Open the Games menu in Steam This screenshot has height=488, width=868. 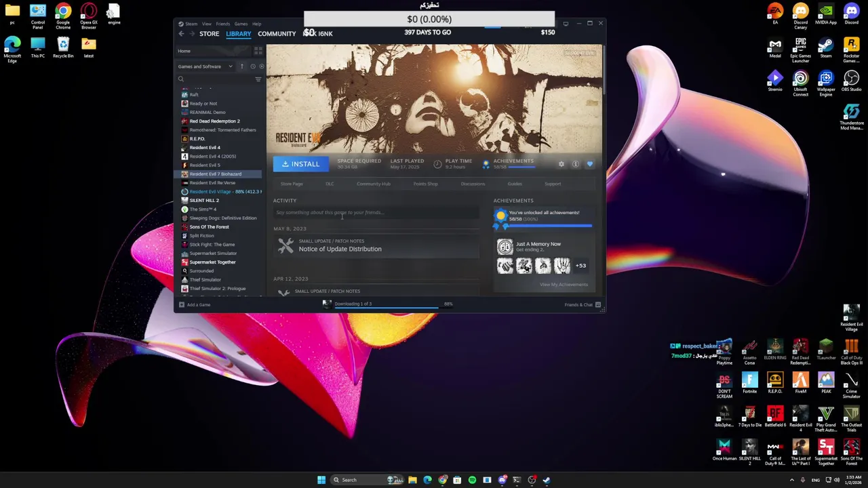[241, 24]
